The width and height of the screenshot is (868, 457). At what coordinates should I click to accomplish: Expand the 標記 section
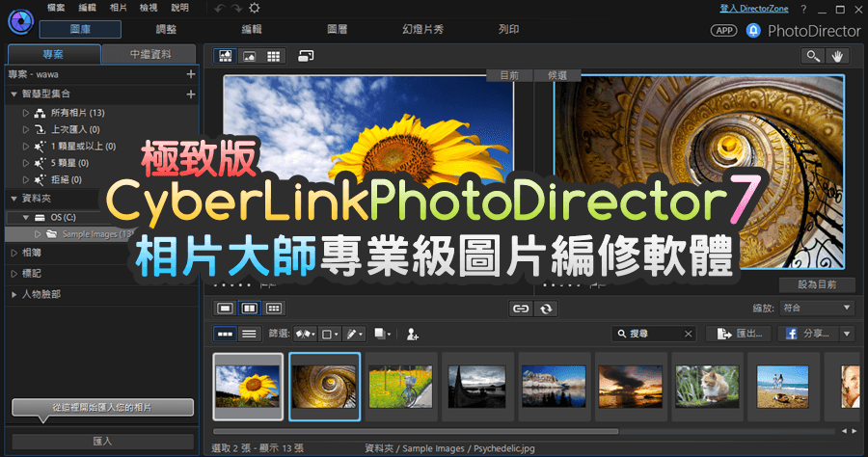coord(14,273)
